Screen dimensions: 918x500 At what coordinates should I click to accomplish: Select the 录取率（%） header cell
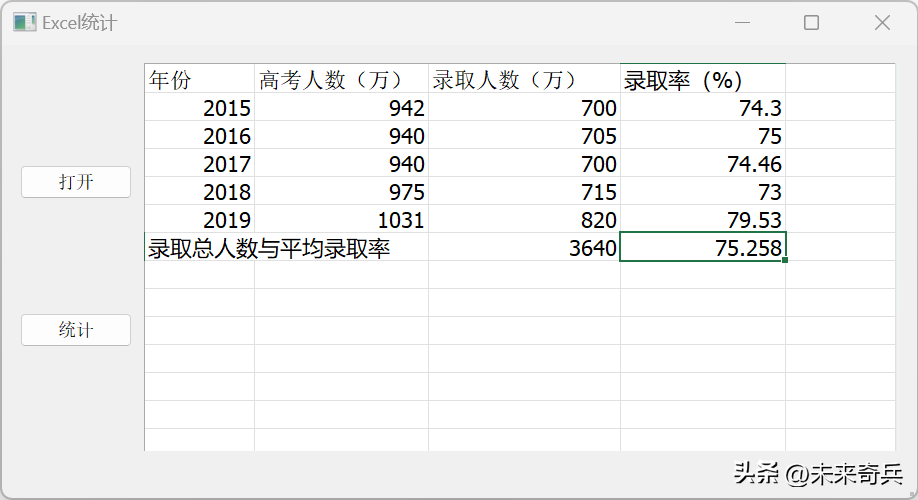[x=703, y=78]
